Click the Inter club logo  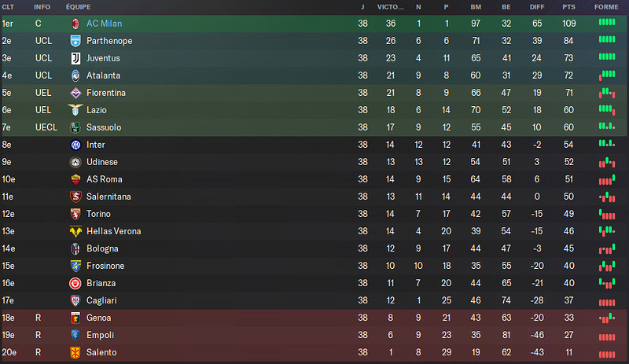pyautogui.click(x=75, y=145)
